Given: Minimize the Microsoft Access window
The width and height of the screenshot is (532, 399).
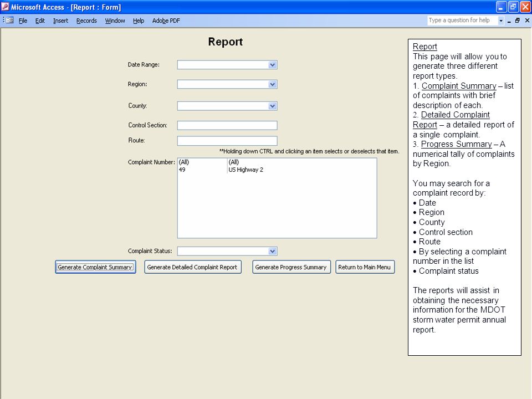Looking at the screenshot, I should pyautogui.click(x=502, y=7).
